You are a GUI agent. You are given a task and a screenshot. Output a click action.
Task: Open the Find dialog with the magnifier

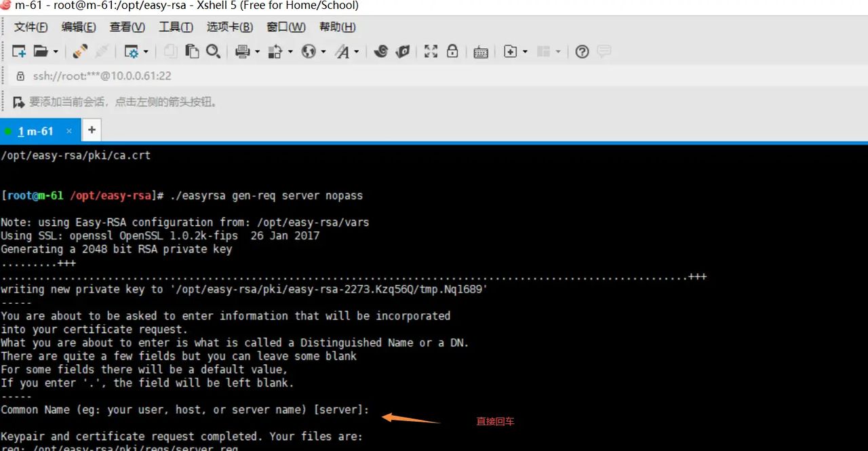click(x=214, y=51)
